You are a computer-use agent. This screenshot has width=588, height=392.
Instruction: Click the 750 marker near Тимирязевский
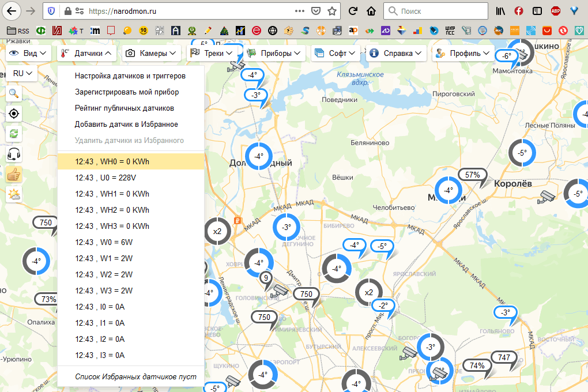pyautogui.click(x=264, y=317)
